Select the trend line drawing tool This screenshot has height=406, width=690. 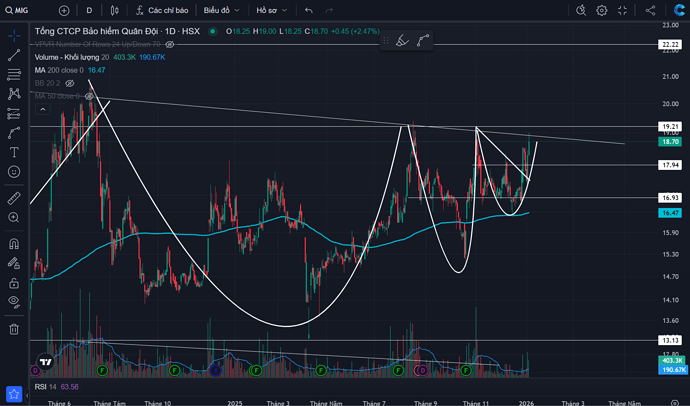pos(14,55)
